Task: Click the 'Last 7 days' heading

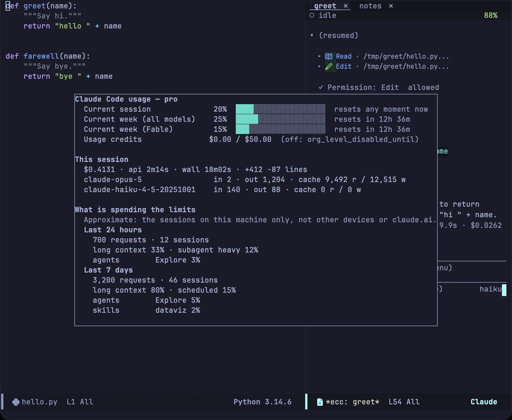Action: click(108, 270)
